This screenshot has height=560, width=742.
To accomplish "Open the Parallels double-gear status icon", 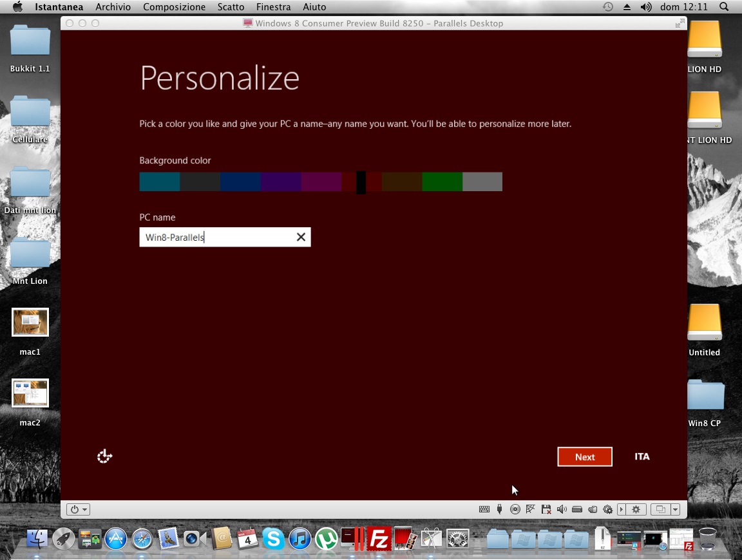I will coord(607,509).
